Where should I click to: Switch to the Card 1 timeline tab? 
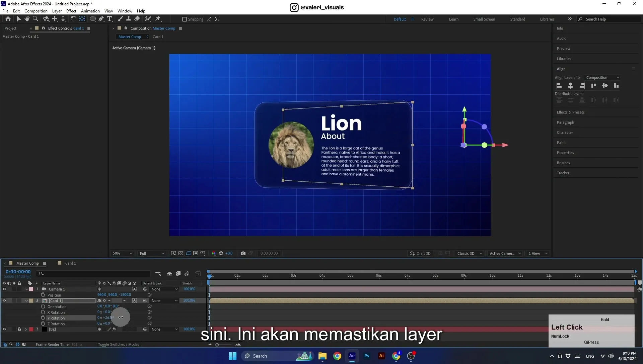point(70,263)
